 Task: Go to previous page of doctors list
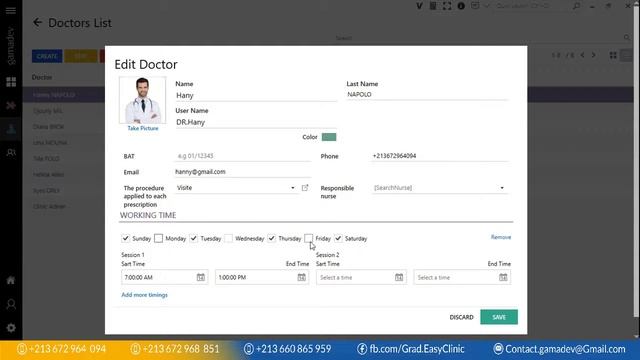582,55
